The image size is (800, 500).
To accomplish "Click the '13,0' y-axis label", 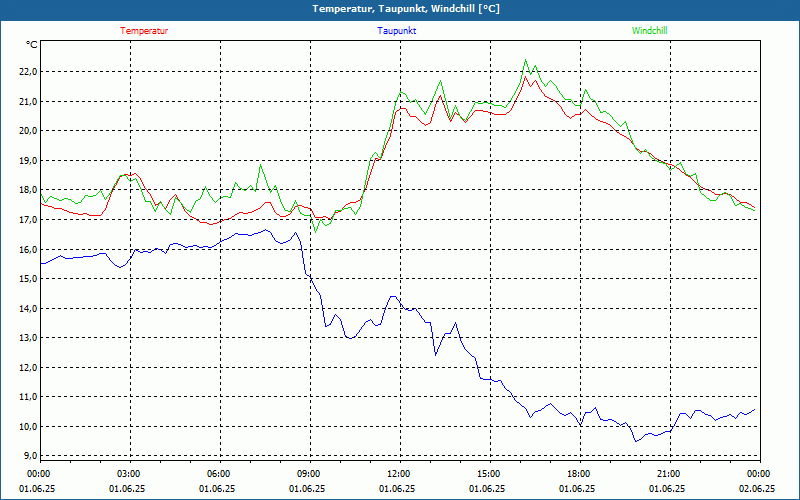I will point(28,338).
